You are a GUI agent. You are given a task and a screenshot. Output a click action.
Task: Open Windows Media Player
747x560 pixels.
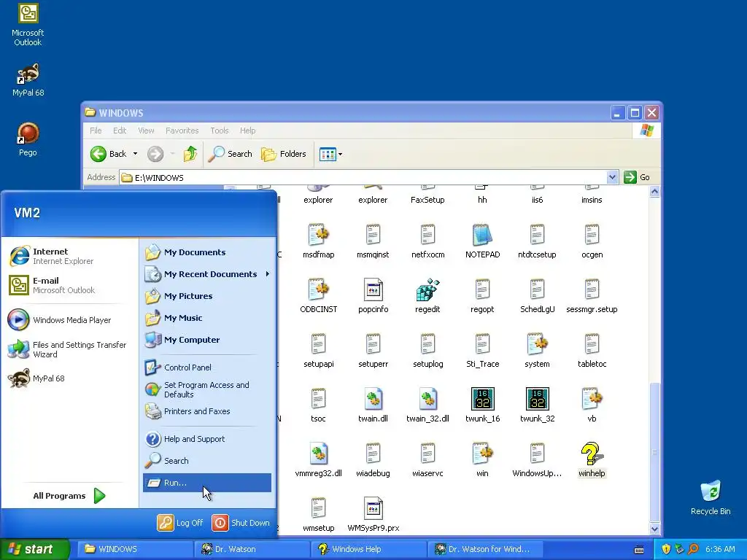(x=69, y=320)
